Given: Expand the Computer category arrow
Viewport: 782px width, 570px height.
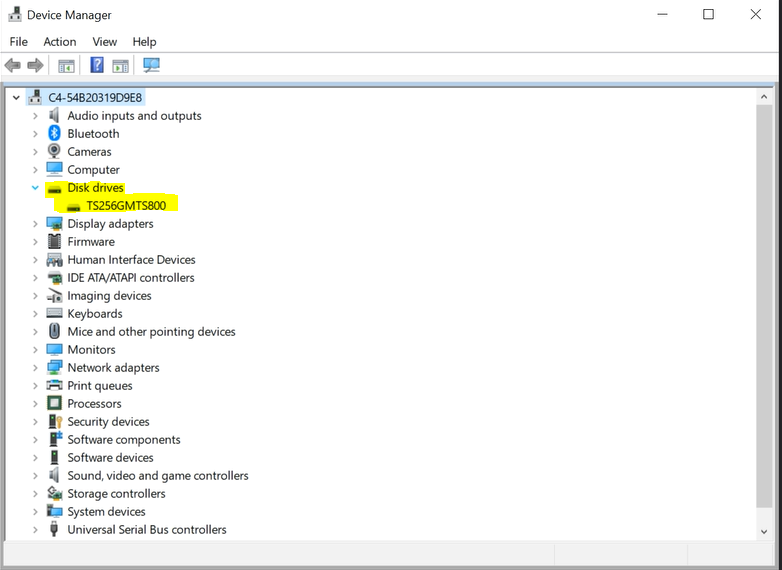Looking at the screenshot, I should click(x=35, y=170).
